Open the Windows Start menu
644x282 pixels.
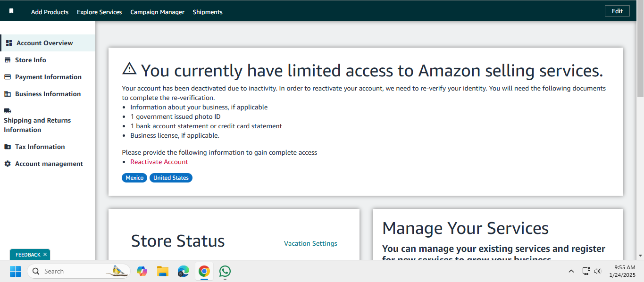click(15, 271)
